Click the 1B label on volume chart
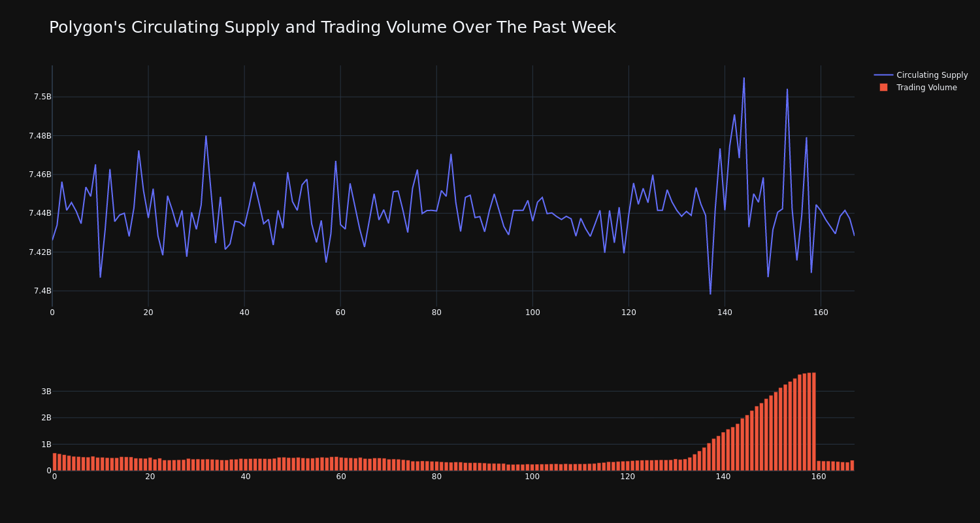 click(x=46, y=445)
